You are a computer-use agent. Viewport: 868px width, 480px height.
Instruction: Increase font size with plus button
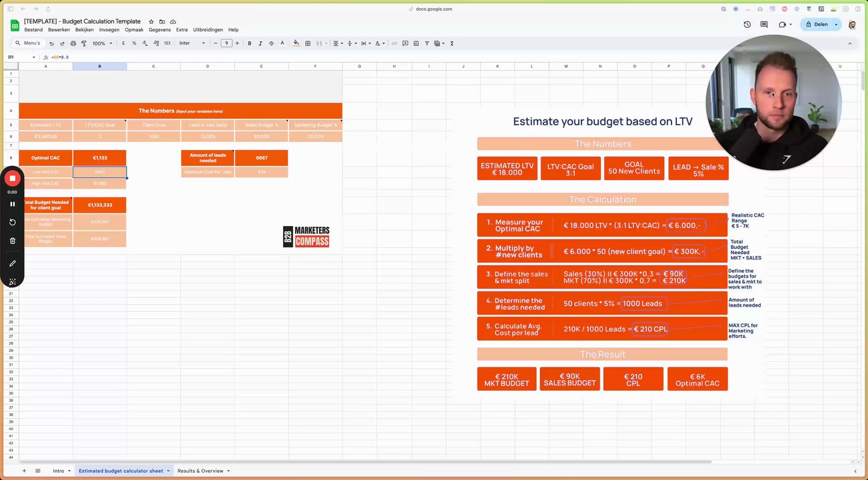point(237,43)
